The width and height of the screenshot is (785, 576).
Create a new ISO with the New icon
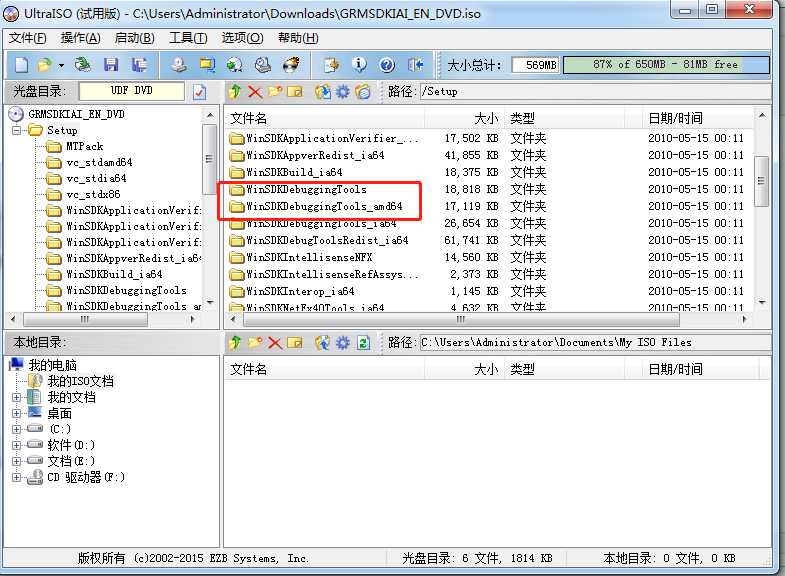(x=22, y=65)
